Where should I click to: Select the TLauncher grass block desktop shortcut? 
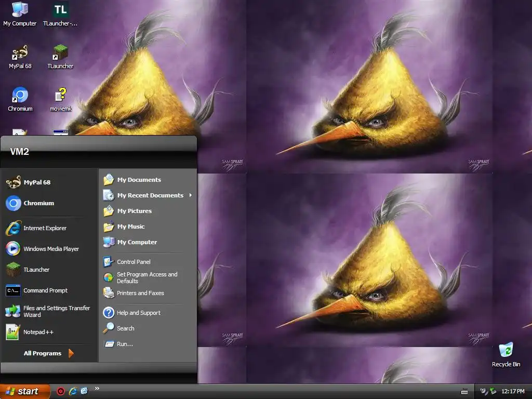pos(60,57)
